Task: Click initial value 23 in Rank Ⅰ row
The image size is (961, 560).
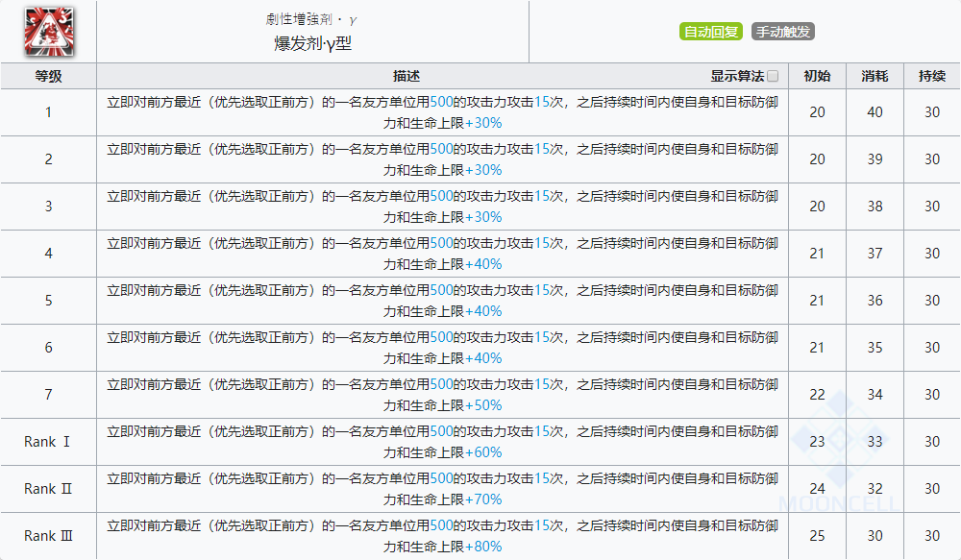Action: pos(817,442)
